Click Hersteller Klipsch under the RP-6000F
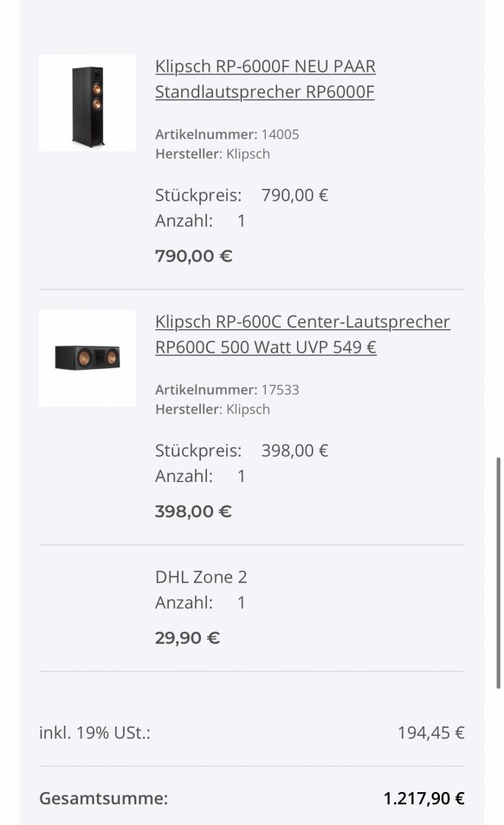The height and width of the screenshot is (825, 504). click(212, 154)
